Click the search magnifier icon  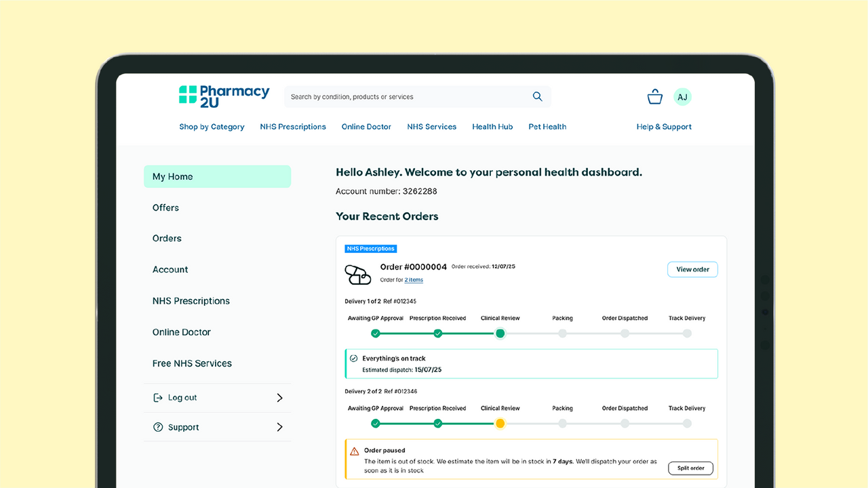(537, 97)
